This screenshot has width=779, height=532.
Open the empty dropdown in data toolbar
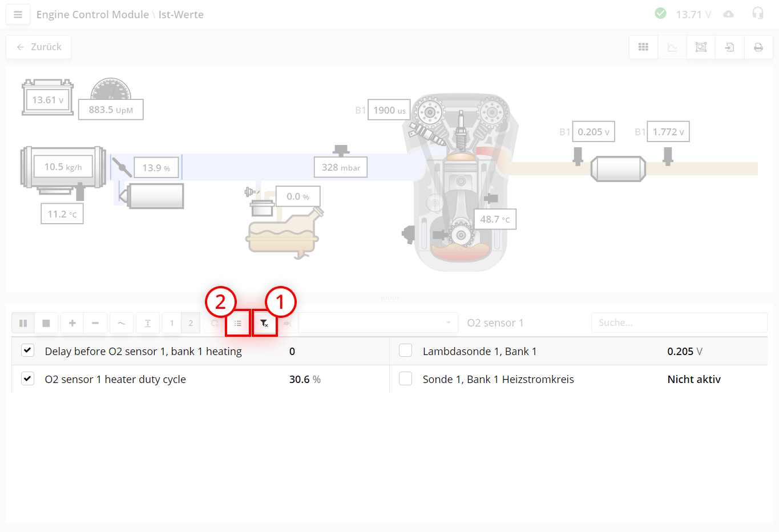[378, 323]
